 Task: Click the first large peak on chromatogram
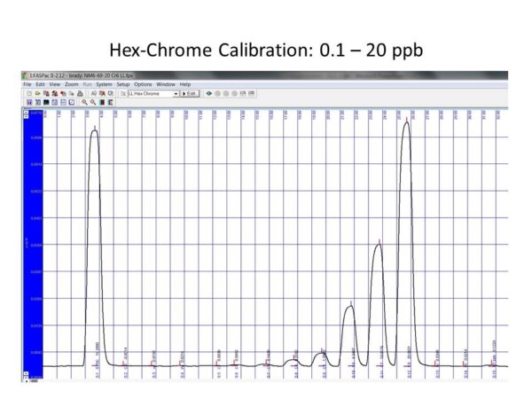pyautogui.click(x=94, y=129)
